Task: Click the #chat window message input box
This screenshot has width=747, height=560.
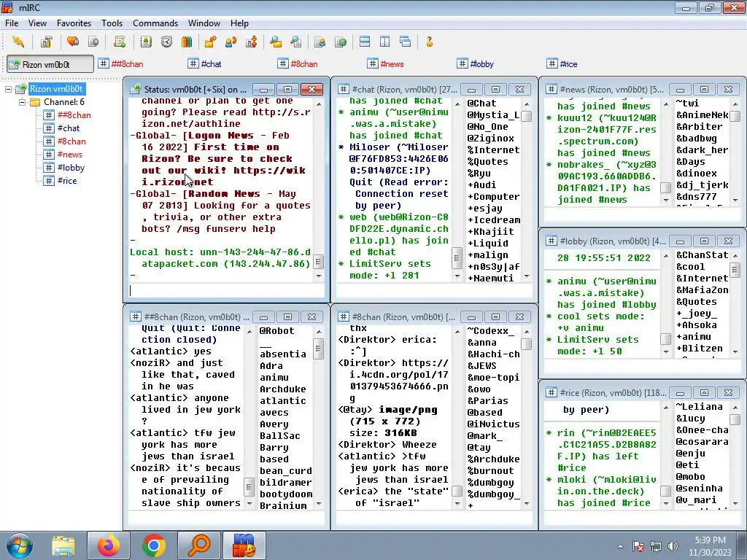Action: point(434,290)
